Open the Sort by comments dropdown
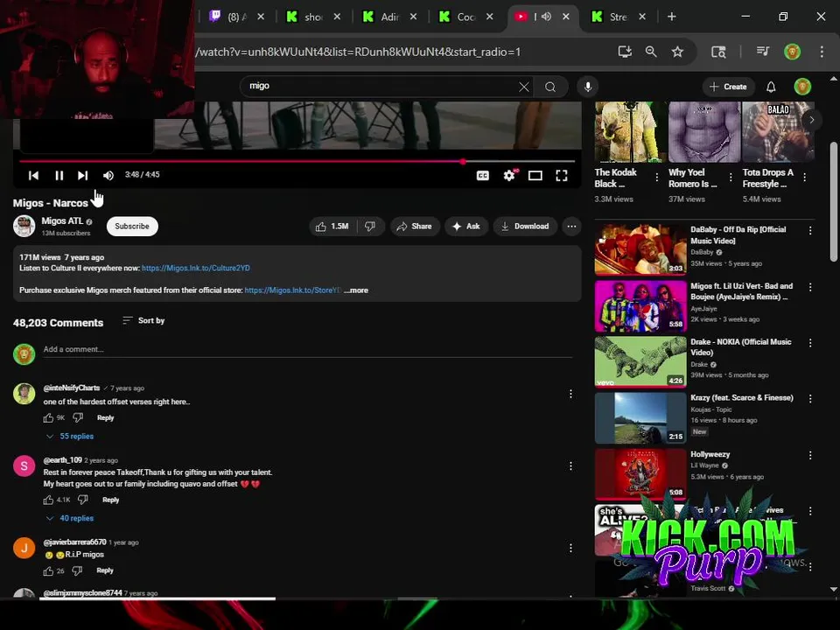Image resolution: width=840 pixels, height=630 pixels. tap(143, 320)
